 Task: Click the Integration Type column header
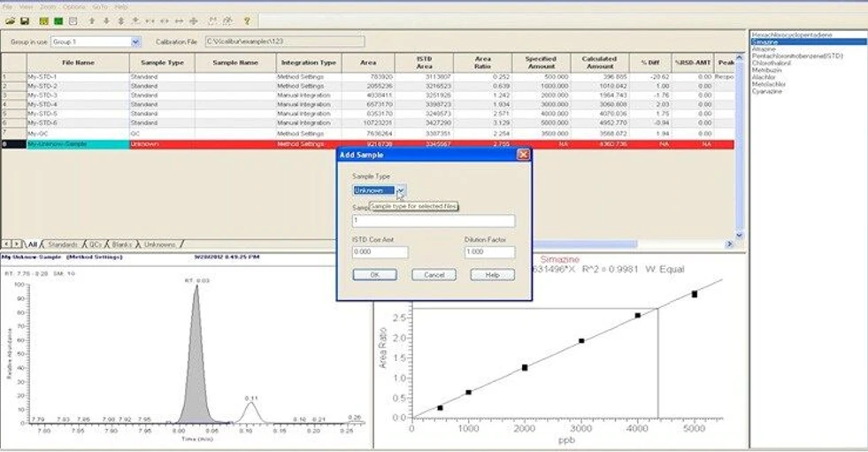[x=309, y=63]
